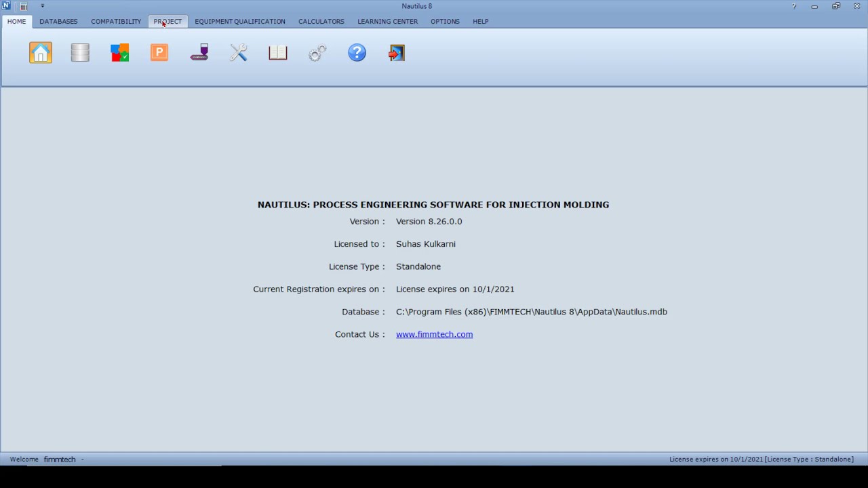Viewport: 868px width, 488px height.
Task: Open the LEARNING CENTER tab
Action: coord(388,21)
